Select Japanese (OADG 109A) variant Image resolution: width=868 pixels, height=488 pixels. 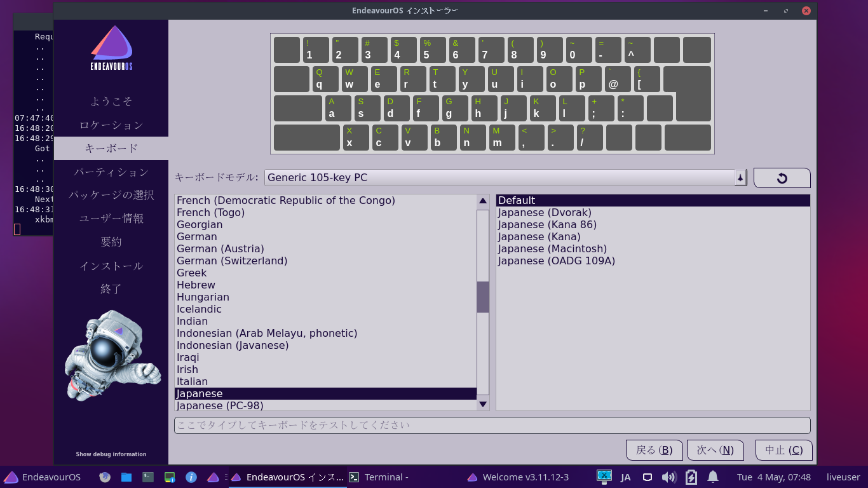[x=653, y=261]
